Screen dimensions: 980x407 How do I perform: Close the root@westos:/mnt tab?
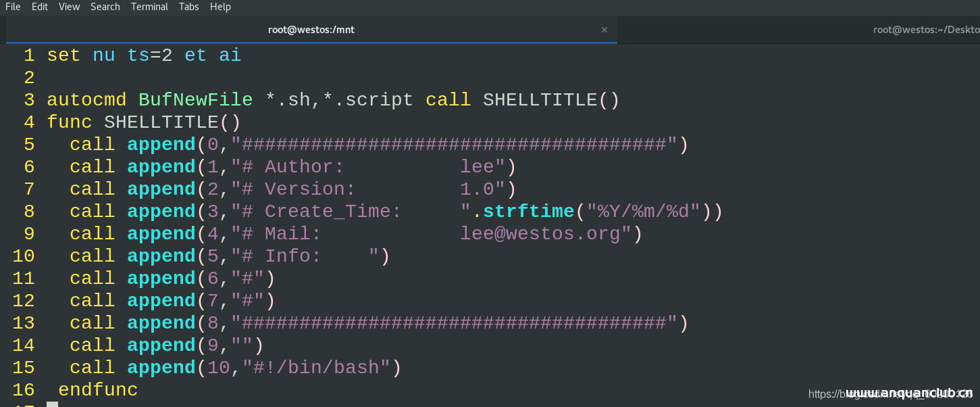coord(604,30)
